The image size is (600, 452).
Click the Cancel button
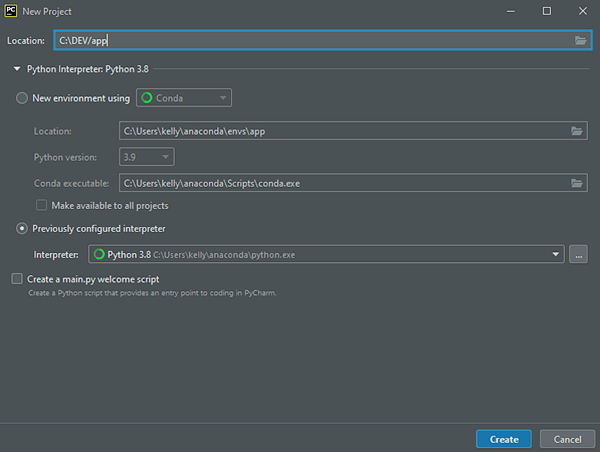pos(567,439)
